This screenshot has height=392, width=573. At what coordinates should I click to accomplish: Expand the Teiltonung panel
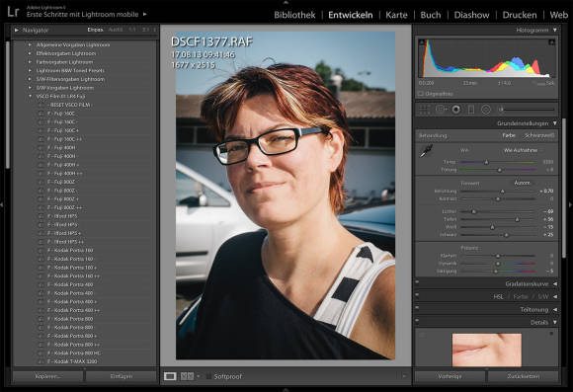pos(555,309)
